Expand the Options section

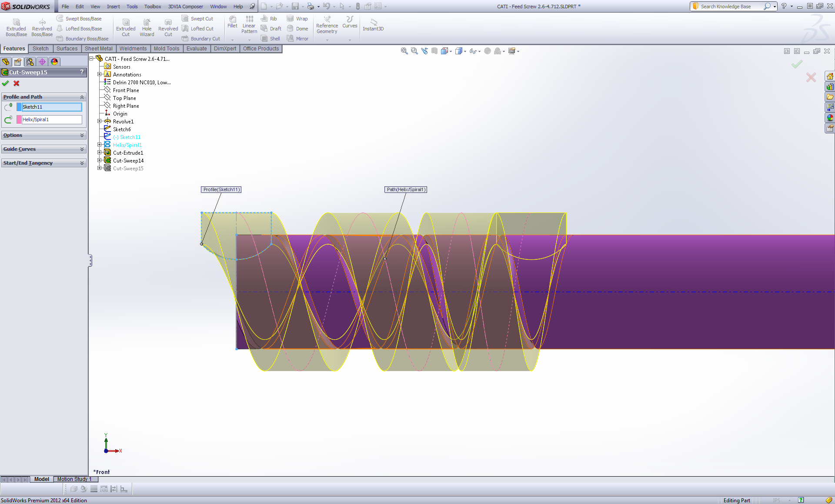tap(44, 135)
